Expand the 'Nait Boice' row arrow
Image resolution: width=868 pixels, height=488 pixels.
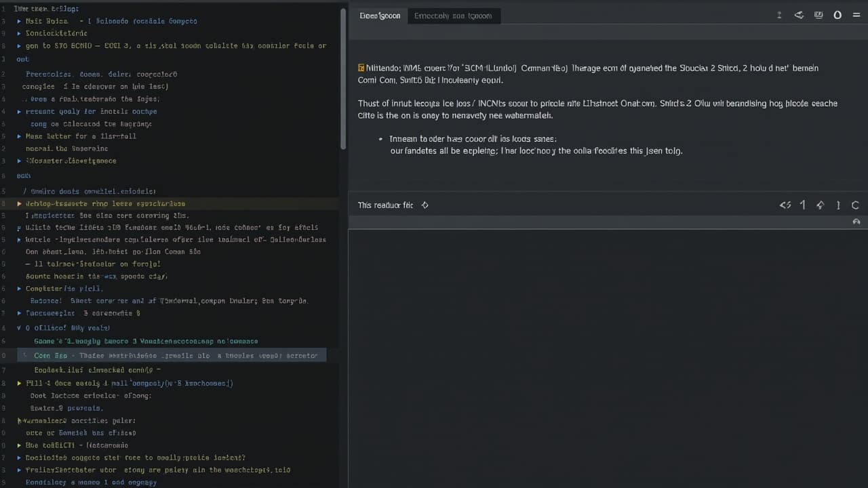point(19,21)
